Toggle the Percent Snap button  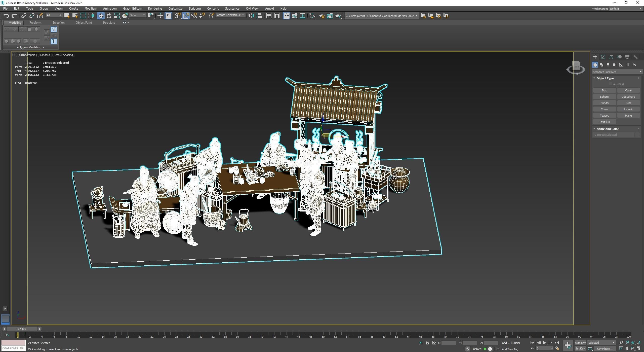[194, 16]
